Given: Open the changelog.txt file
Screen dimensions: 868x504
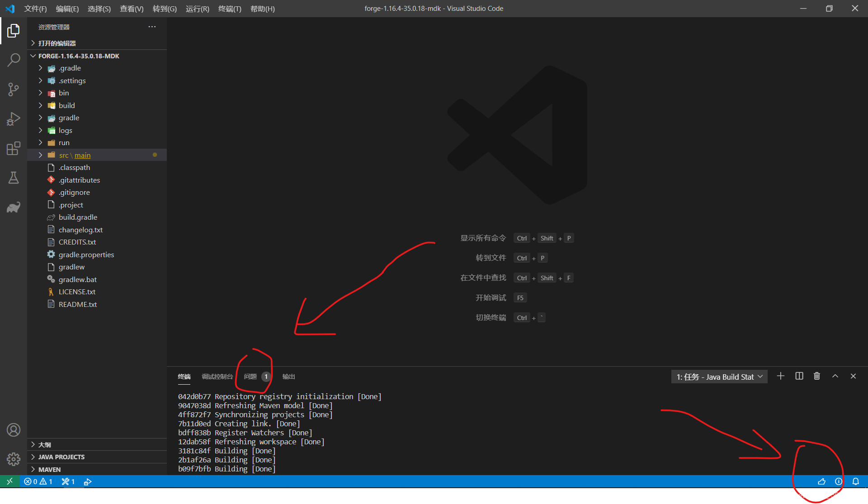Looking at the screenshot, I should pyautogui.click(x=97, y=230).
